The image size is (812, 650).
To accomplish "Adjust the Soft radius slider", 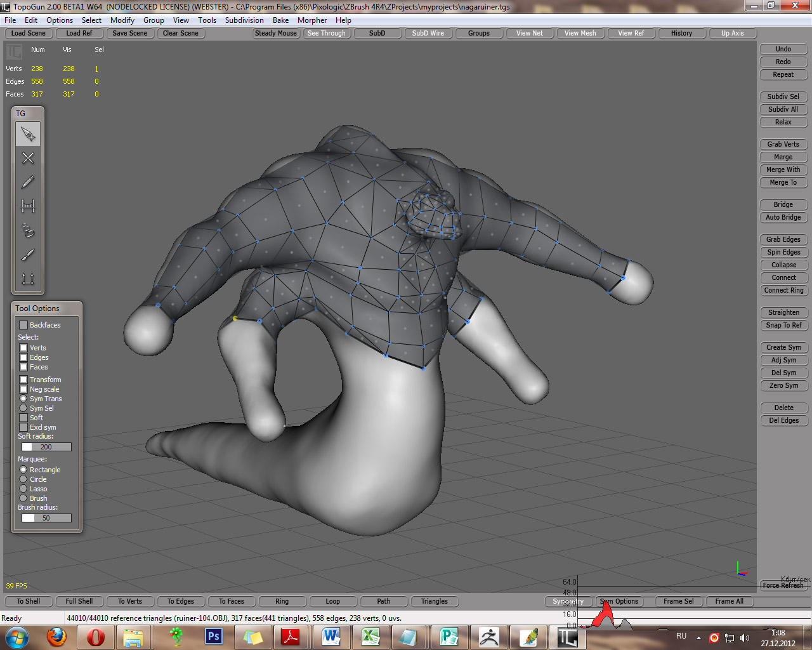I will [46, 447].
